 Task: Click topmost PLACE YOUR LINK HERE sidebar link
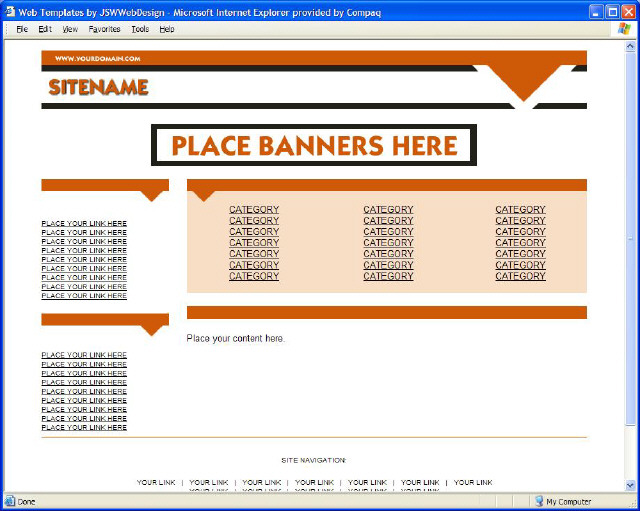[x=84, y=223]
